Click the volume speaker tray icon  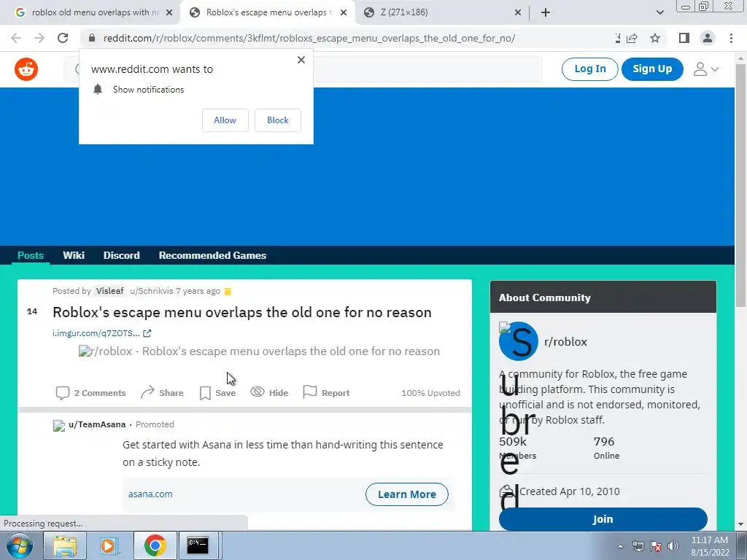673,546
